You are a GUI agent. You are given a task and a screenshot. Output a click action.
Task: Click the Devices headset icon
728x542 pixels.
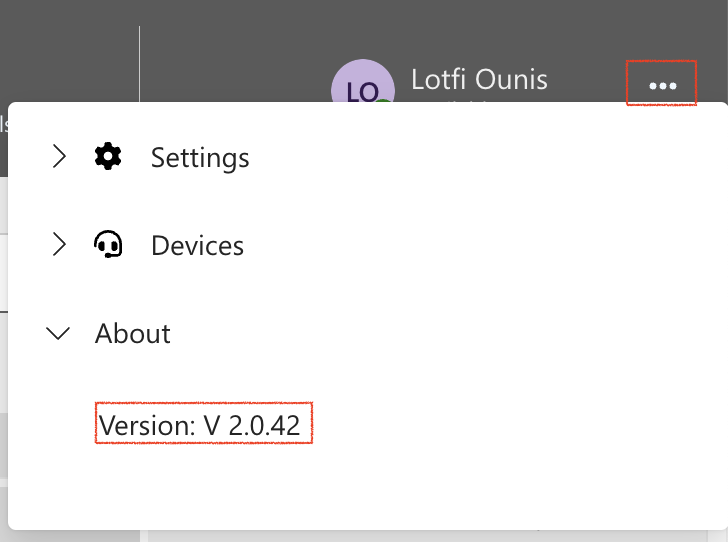(108, 244)
